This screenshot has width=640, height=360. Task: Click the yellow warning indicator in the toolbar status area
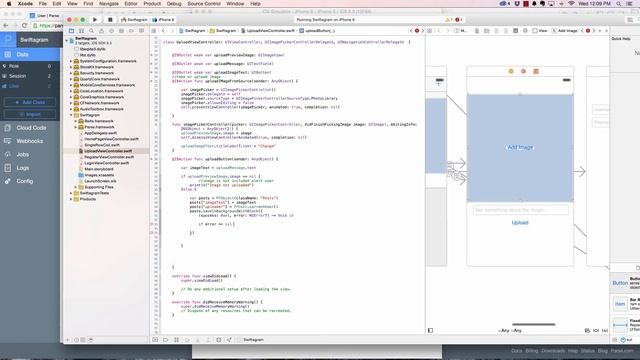pos(448,20)
